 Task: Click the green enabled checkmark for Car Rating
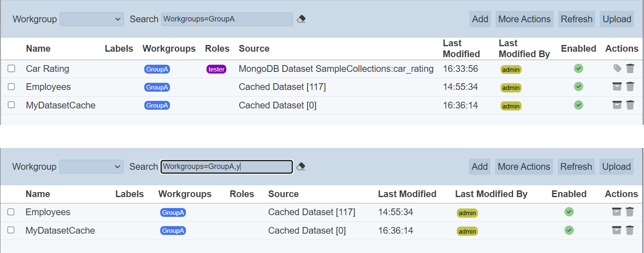pyautogui.click(x=578, y=69)
